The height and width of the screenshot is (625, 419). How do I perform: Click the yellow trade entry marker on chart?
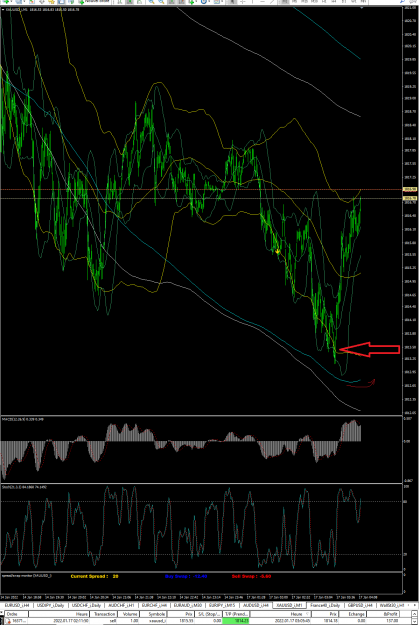click(278, 251)
